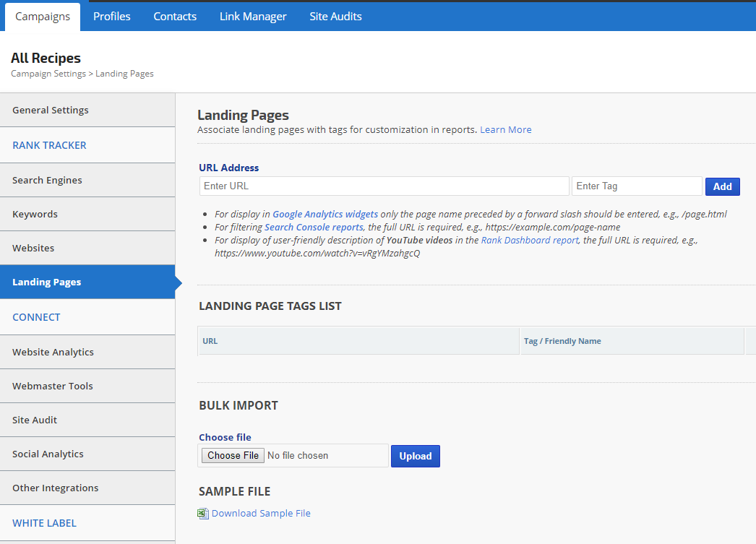Open the Google Analytics widgets link
Viewport: 756px width, 544px height.
point(325,214)
